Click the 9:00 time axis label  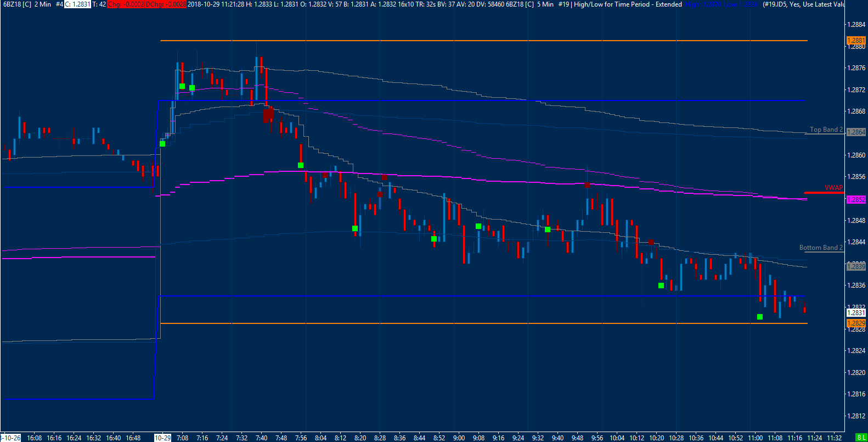pos(459,438)
